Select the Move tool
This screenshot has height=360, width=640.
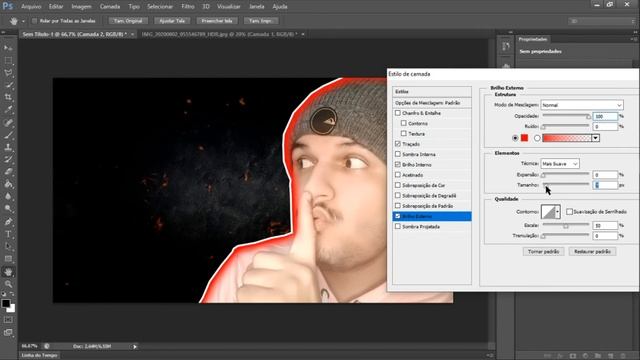[8, 48]
